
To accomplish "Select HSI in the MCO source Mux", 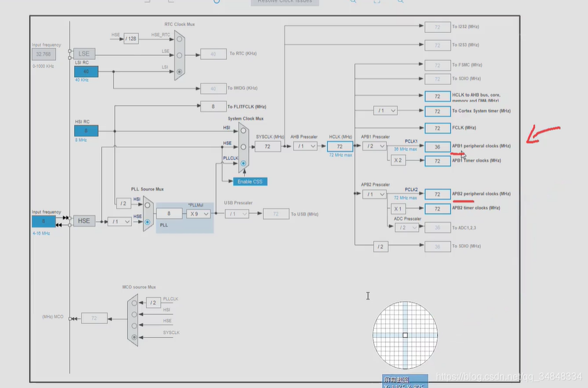I will pos(134,314).
